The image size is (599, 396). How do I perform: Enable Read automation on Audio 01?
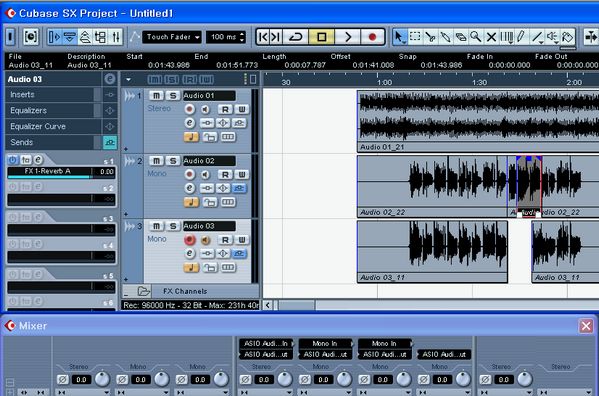tap(225, 109)
